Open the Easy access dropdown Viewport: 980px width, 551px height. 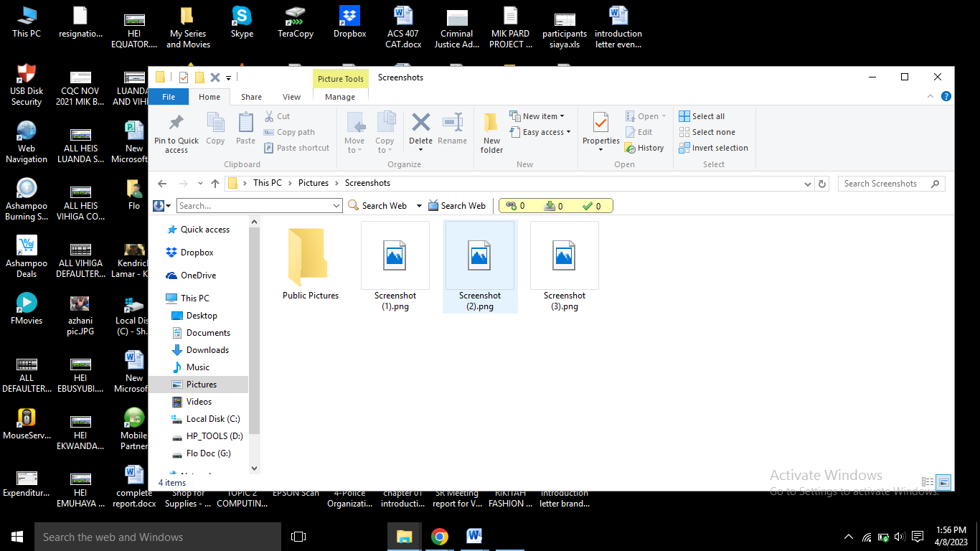(540, 132)
